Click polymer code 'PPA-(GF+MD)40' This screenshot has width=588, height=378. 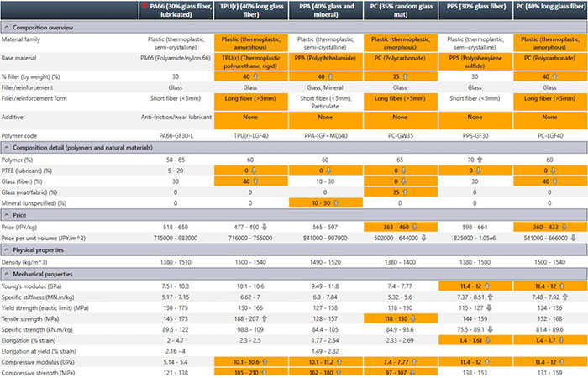click(x=326, y=136)
